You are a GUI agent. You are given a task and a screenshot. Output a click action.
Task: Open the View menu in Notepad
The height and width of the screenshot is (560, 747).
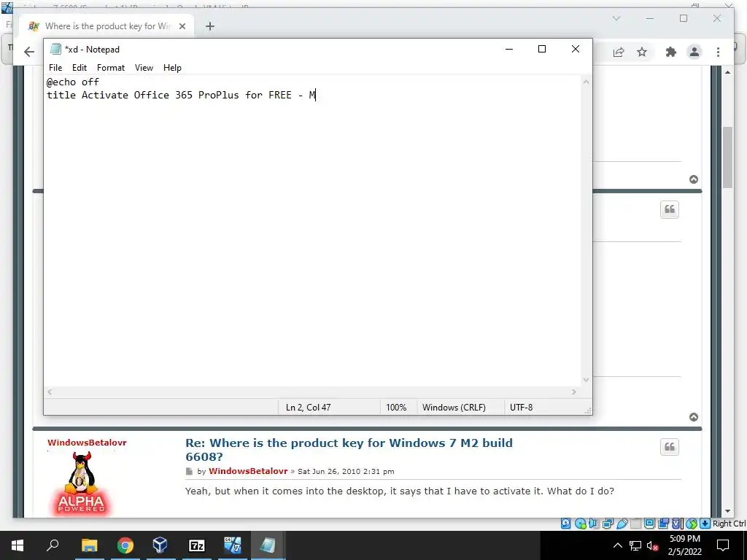(x=144, y=68)
